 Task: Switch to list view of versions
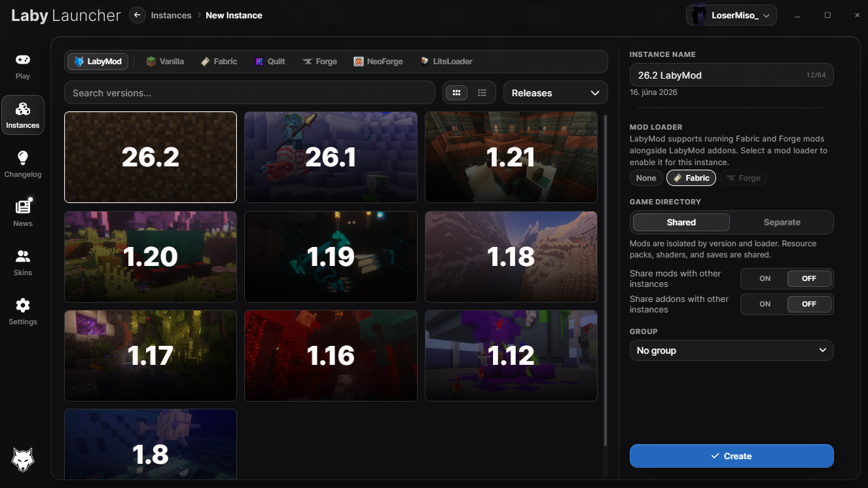point(482,93)
